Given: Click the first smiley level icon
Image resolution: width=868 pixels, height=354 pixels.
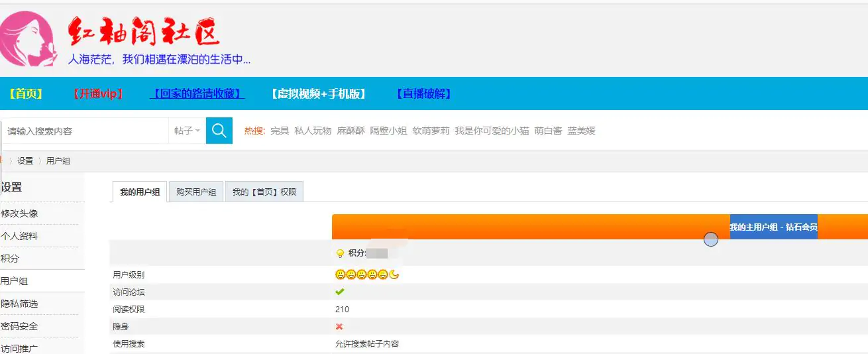Looking at the screenshot, I should pos(340,274).
